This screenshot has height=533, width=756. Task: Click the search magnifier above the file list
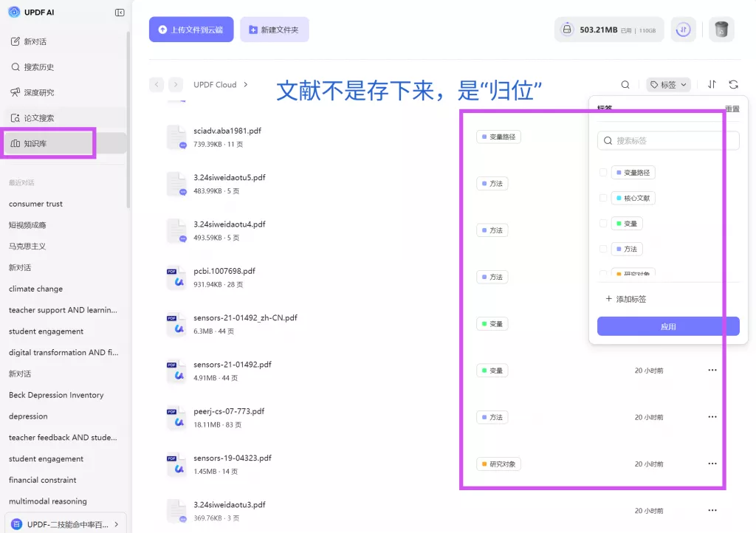(x=625, y=84)
